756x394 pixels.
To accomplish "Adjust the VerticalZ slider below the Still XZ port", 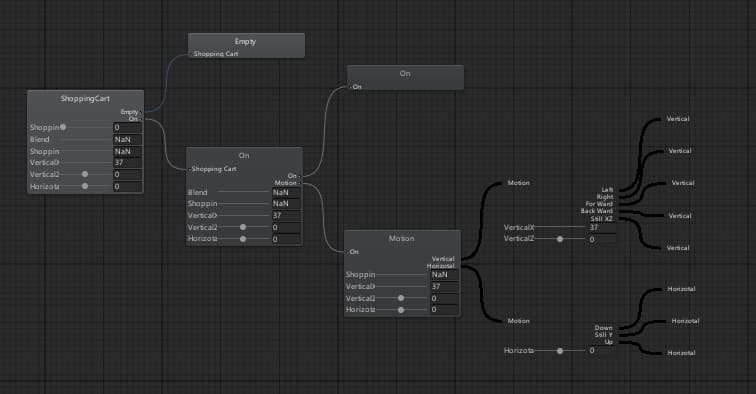I will pos(560,239).
